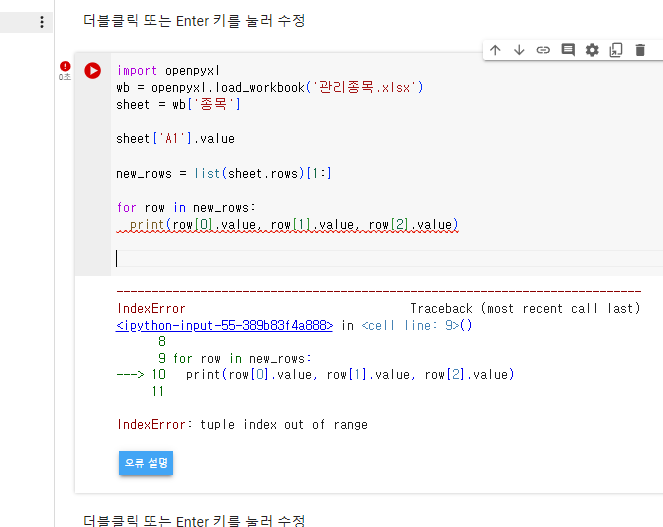Click the bottom text cell placeholder
Image resolution: width=663 pixels, height=527 pixels.
click(x=194, y=520)
